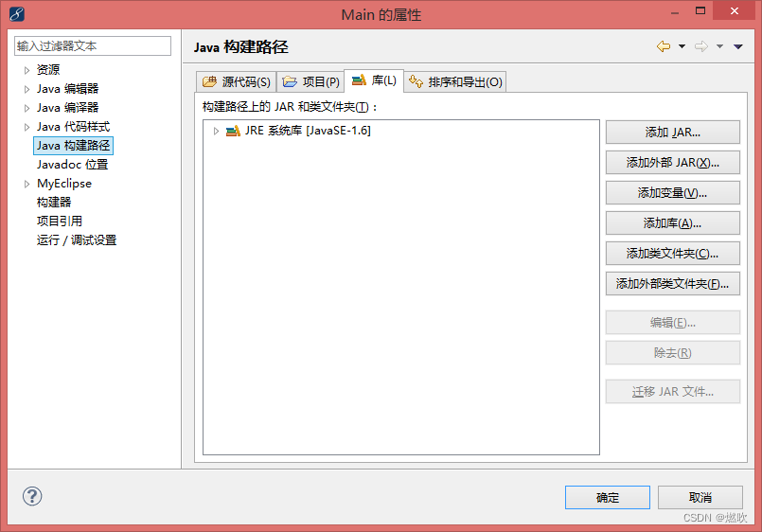Maximize the Main 的属性 window
Viewport: 762px width, 532px height.
click(x=700, y=10)
